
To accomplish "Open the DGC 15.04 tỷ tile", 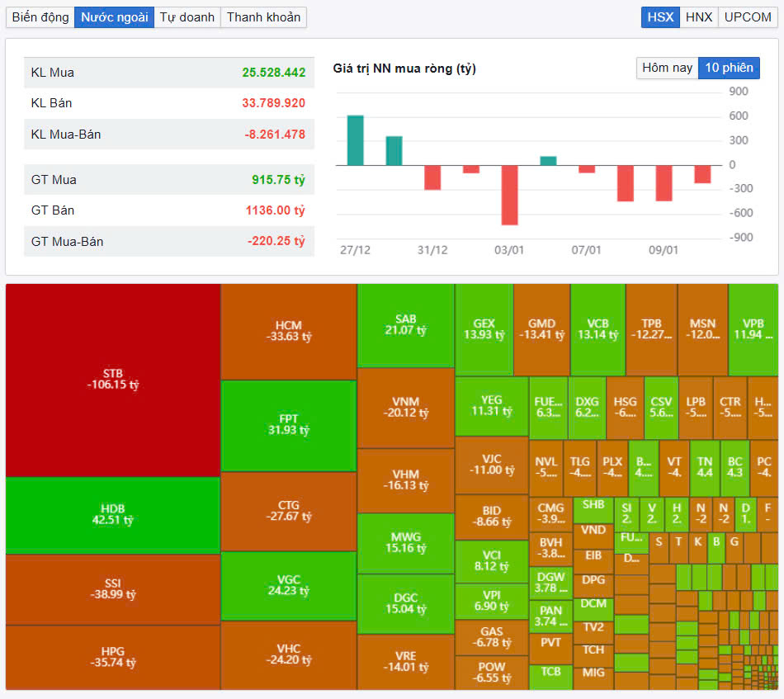I will coord(405,604).
